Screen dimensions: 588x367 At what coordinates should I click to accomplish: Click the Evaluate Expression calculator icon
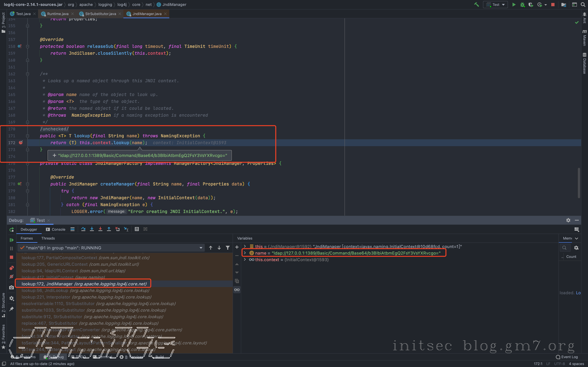tap(137, 229)
